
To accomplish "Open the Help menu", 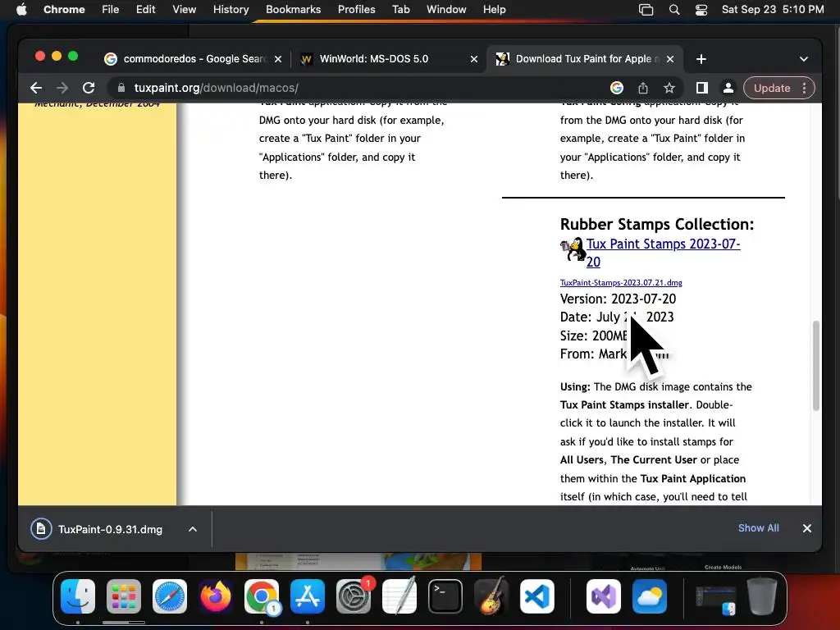I will tap(494, 10).
